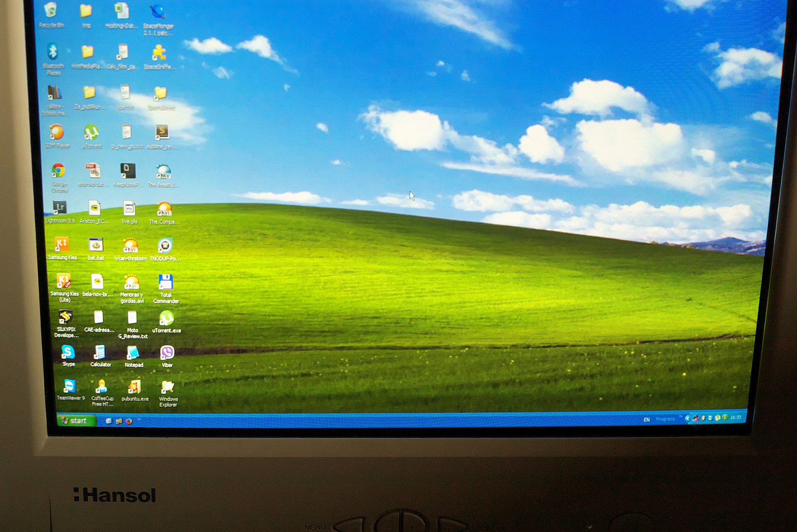This screenshot has height=532, width=797.
Task: Open live.pls playlist file
Action: [x=130, y=213]
